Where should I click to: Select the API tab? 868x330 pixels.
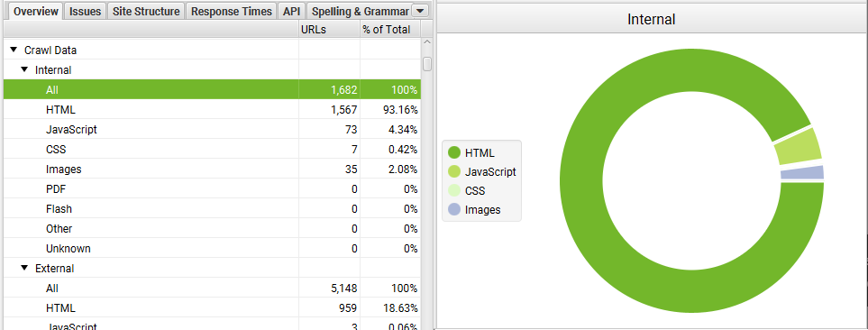pyautogui.click(x=291, y=12)
